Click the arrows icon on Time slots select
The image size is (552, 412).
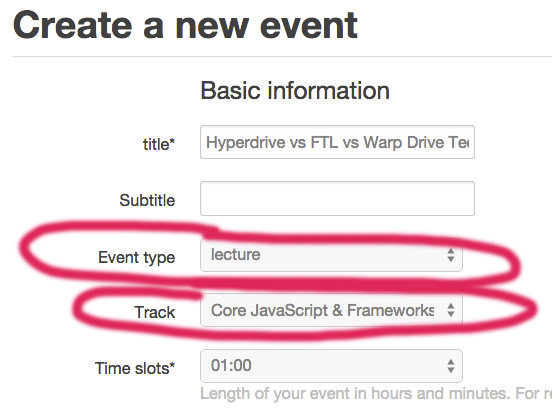(451, 366)
